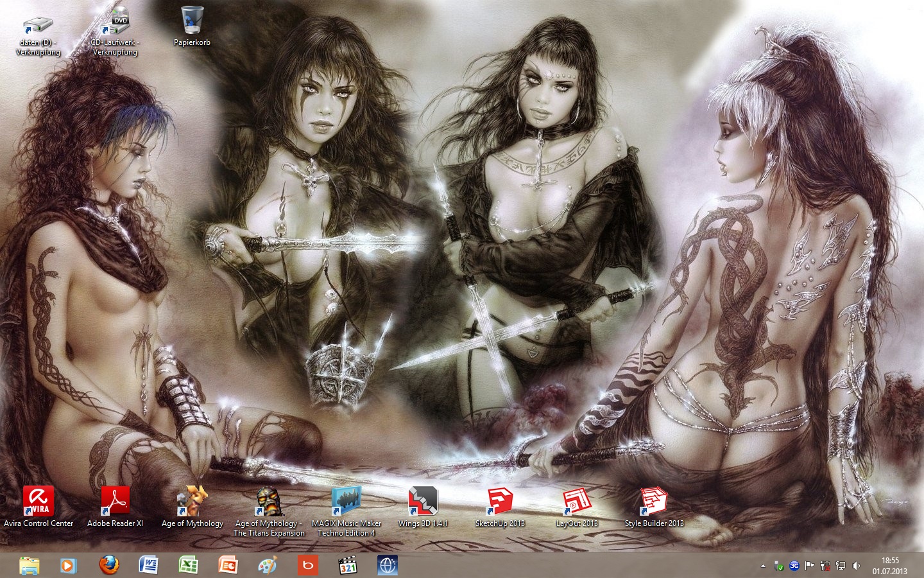Screen dimensions: 924x578
Task: Click the LayOut 2013 shortcut
Action: pos(577,502)
